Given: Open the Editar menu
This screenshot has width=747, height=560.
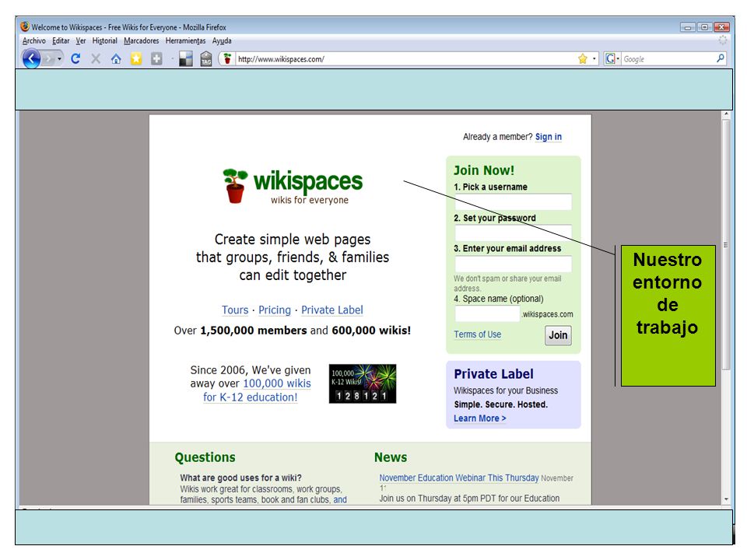Looking at the screenshot, I should [x=61, y=41].
